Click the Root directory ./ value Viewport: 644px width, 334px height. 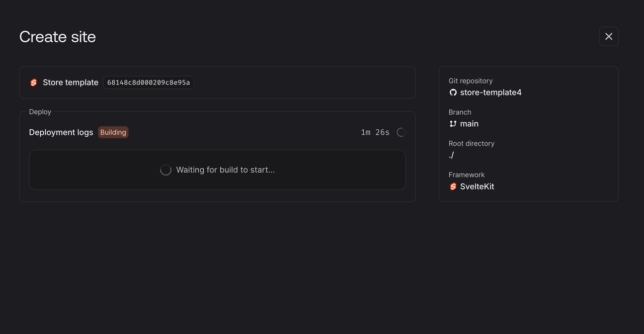tap(451, 155)
